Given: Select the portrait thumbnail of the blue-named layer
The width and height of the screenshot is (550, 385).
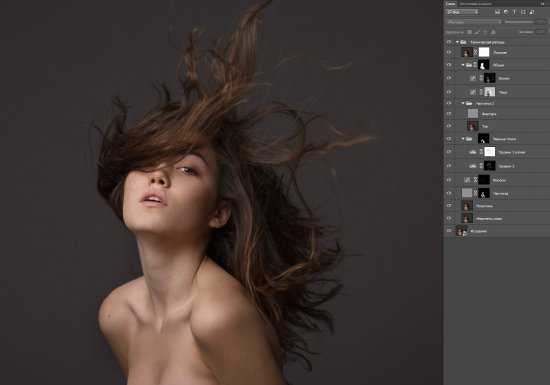Looking at the screenshot, I should [x=467, y=206].
